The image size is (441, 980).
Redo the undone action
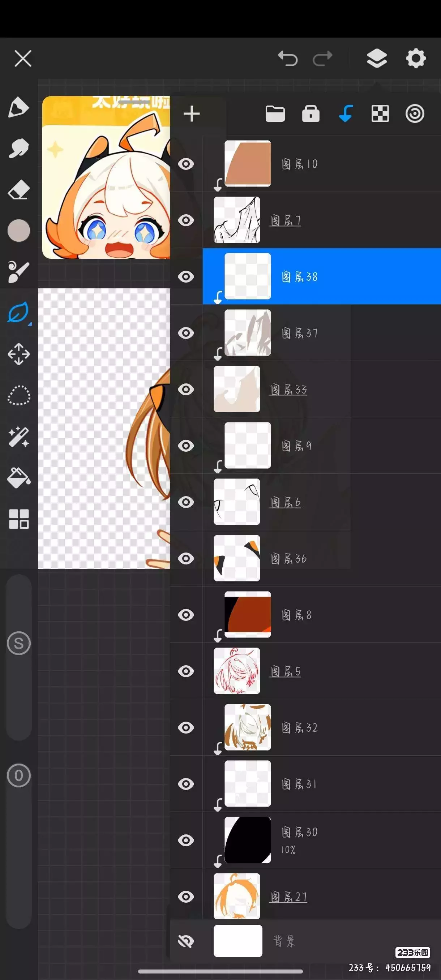coord(322,59)
